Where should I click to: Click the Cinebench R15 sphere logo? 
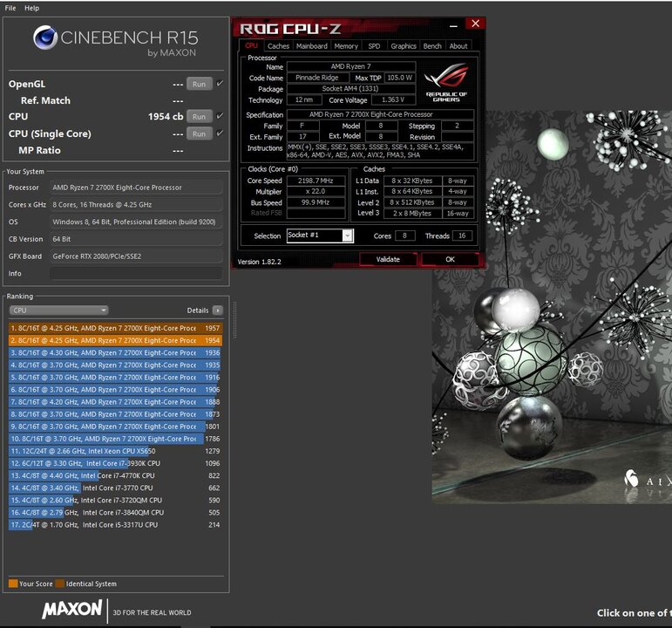click(45, 38)
